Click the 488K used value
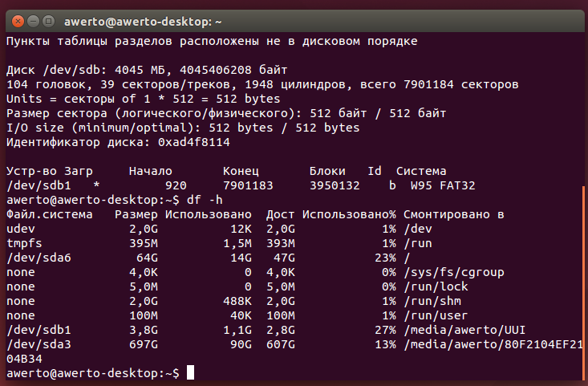 coord(237,301)
